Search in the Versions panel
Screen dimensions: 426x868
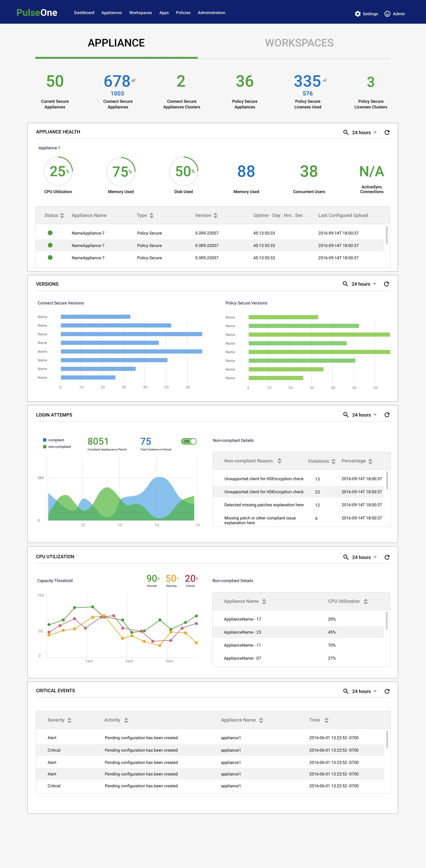[x=345, y=284]
